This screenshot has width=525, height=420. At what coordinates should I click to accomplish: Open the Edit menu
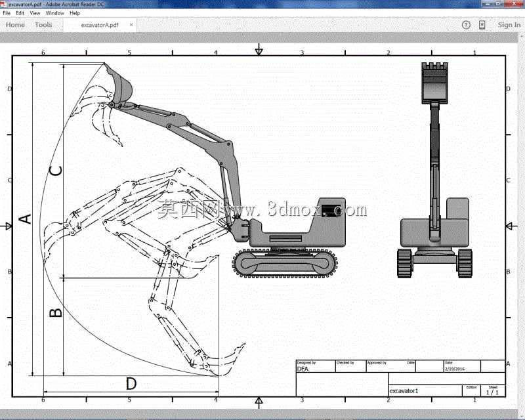point(20,13)
